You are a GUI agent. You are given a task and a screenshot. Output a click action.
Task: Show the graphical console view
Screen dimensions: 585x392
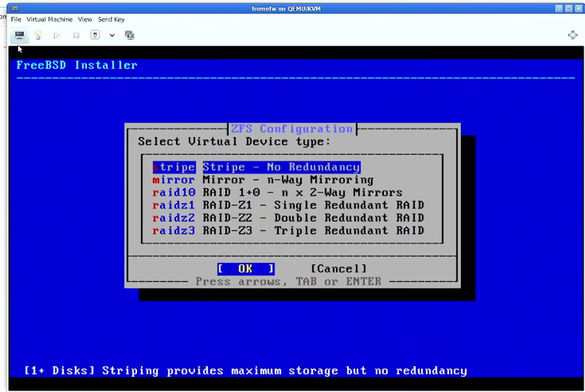click(x=19, y=35)
